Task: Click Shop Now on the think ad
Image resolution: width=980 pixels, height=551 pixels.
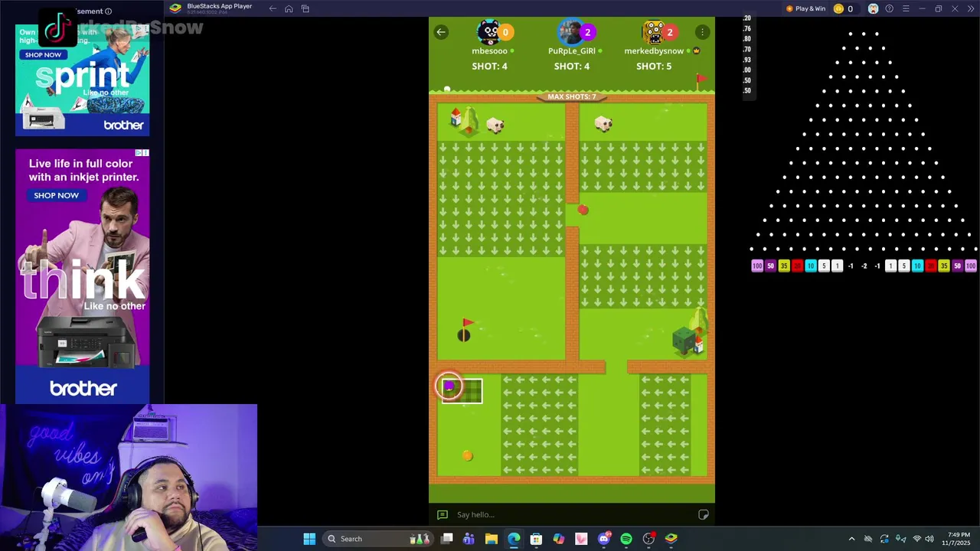Action: (56, 195)
